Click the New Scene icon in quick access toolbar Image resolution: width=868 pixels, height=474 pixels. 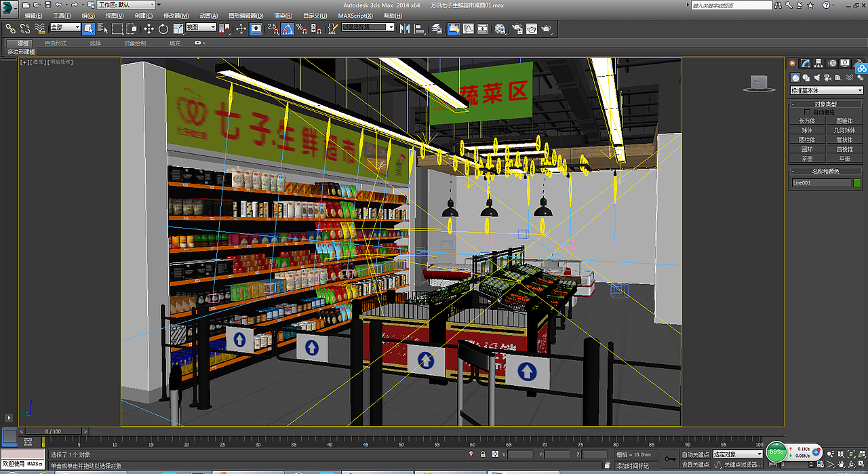coord(26,5)
